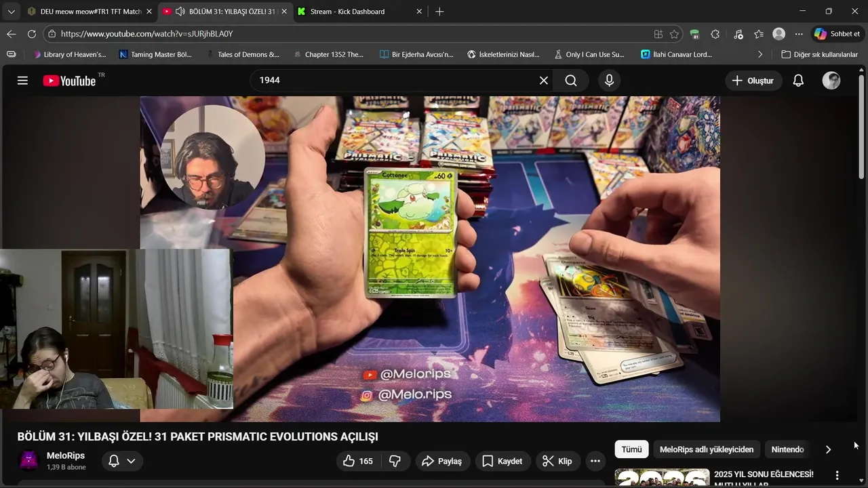Go back with the browser back arrow

[12, 34]
